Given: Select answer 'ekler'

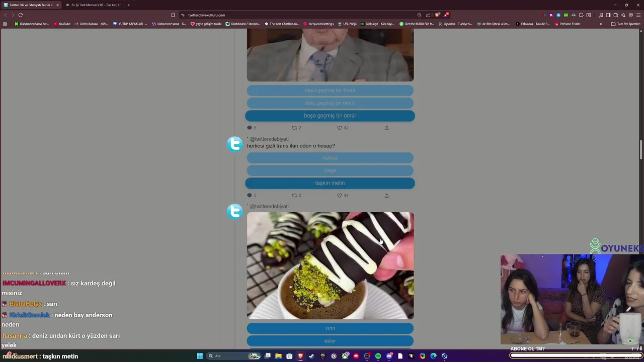Looking at the screenshot, I should [x=330, y=341].
